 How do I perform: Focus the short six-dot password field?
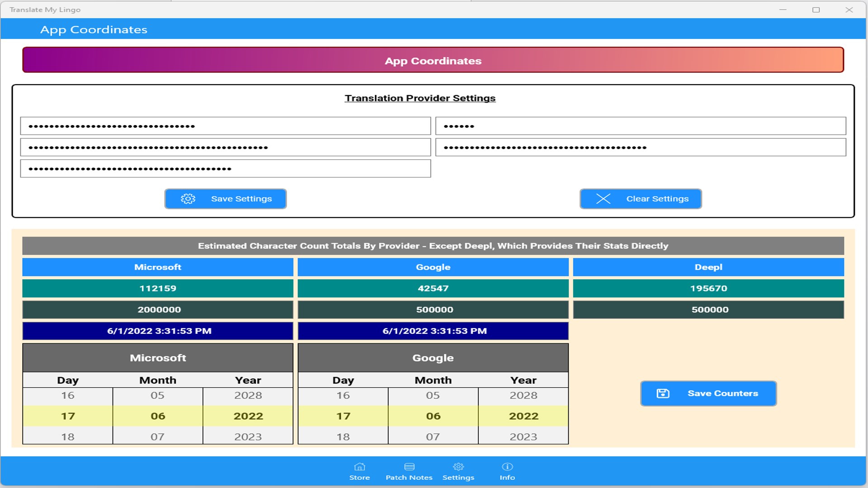[x=640, y=126]
